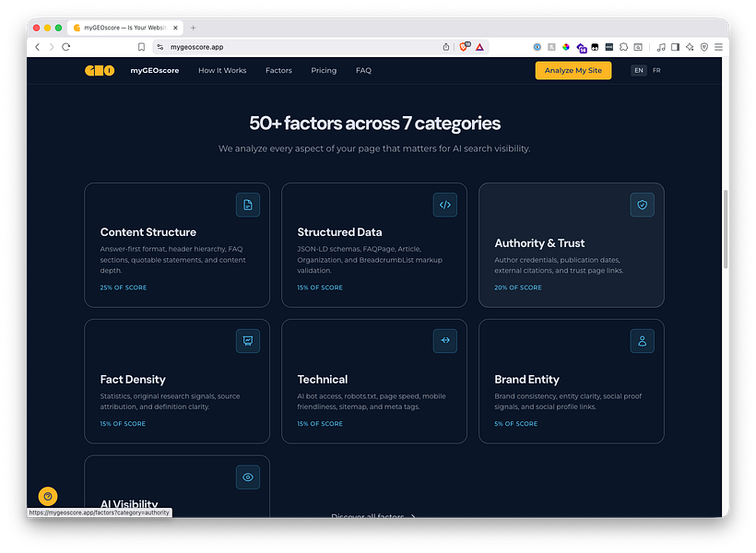The image size is (756, 553).
Task: Open a new browser tab
Action: 194,28
